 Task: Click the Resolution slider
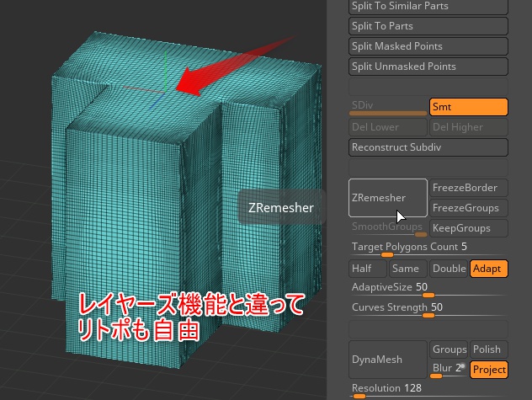point(428,390)
